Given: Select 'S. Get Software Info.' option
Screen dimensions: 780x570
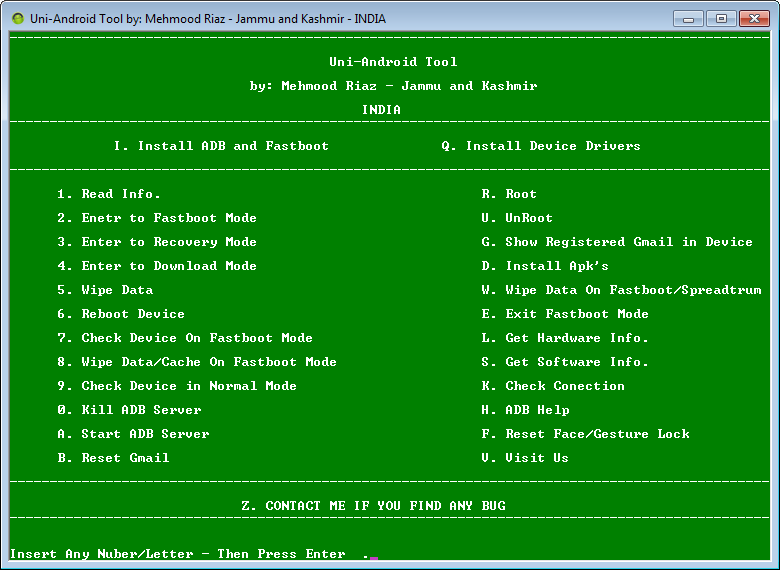Looking at the screenshot, I should click(565, 362).
